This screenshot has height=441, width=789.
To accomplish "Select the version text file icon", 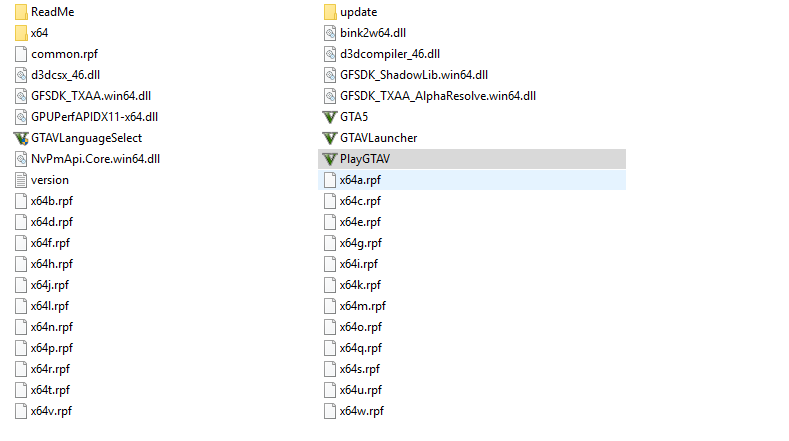I will pyautogui.click(x=21, y=180).
